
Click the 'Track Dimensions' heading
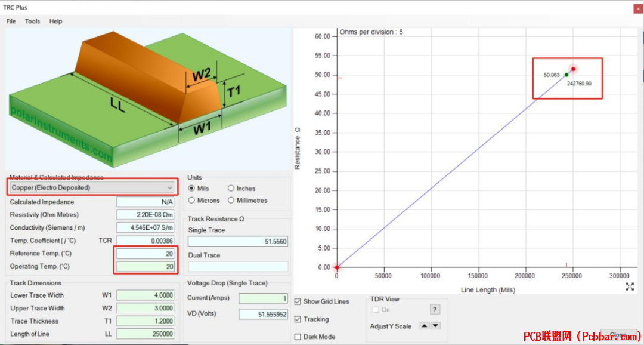click(x=36, y=283)
